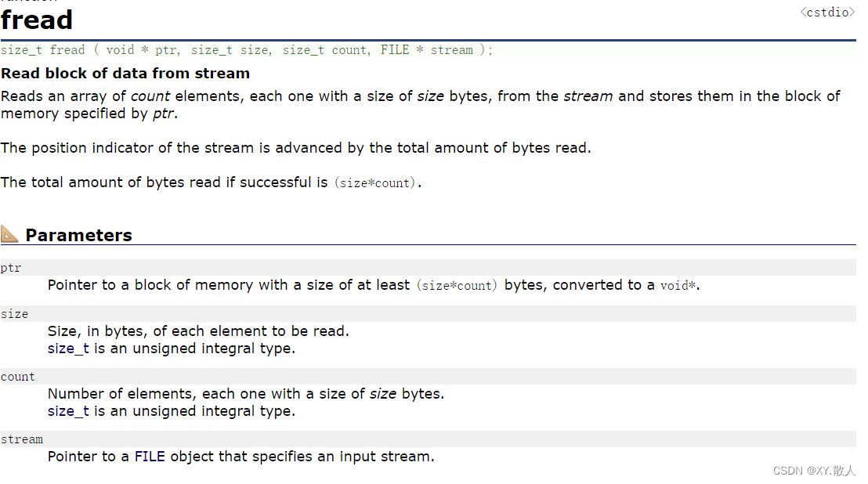Click the fread page title
The height and width of the screenshot is (484, 868).
[37, 20]
